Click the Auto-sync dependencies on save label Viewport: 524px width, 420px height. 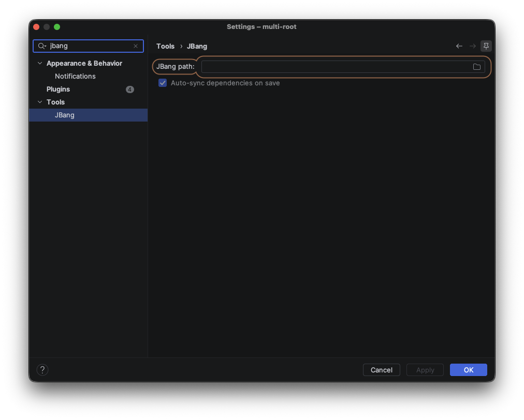tap(225, 83)
